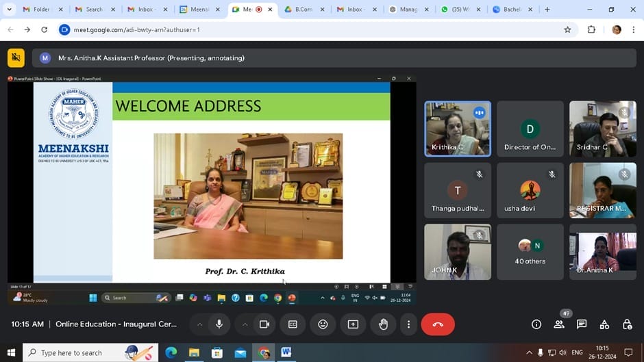This screenshot has width=644, height=362.
Task: Open the host controls lock icon
Action: (627, 324)
